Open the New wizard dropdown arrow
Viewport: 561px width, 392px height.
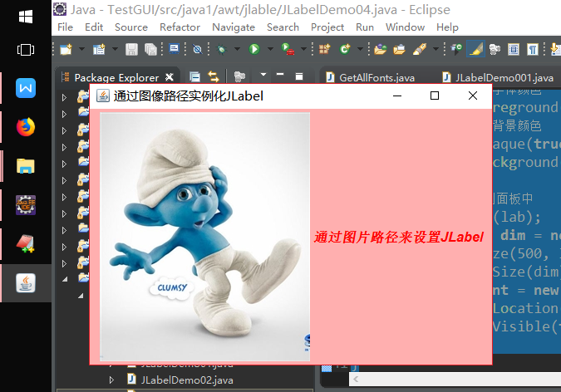point(81,49)
